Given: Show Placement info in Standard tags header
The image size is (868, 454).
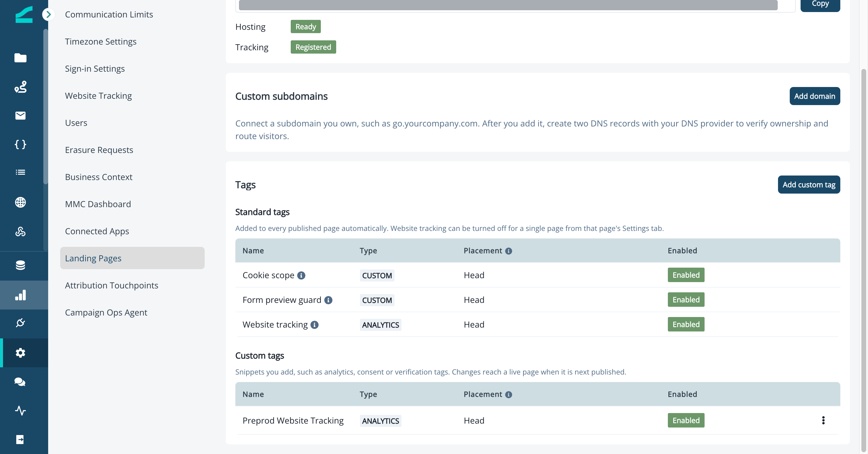Looking at the screenshot, I should (508, 251).
